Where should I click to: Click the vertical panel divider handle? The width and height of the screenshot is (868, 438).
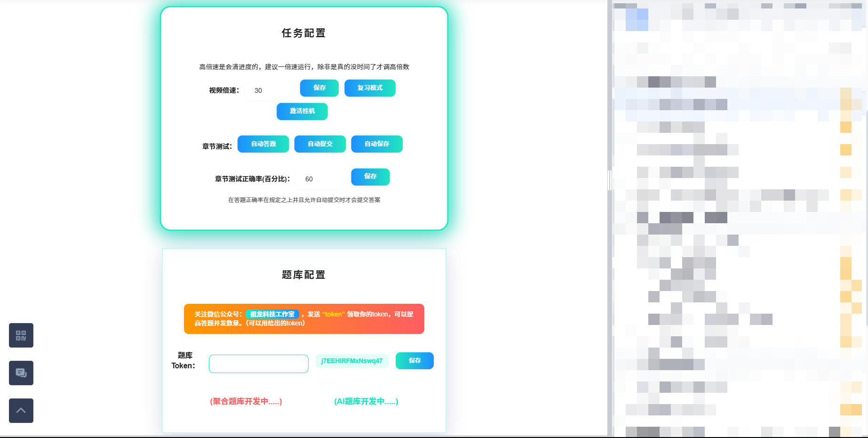pos(610,180)
